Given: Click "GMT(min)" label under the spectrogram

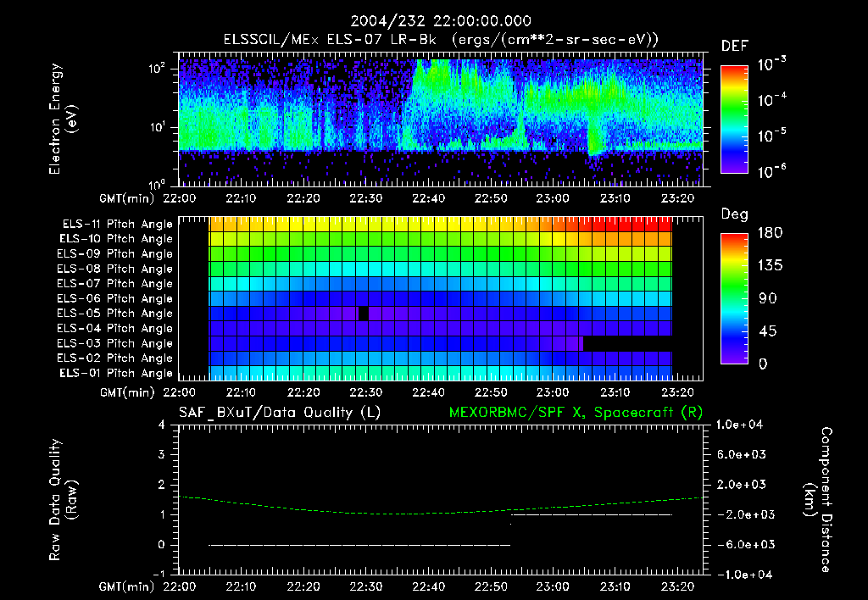Looking at the screenshot, I should pyautogui.click(x=127, y=198).
